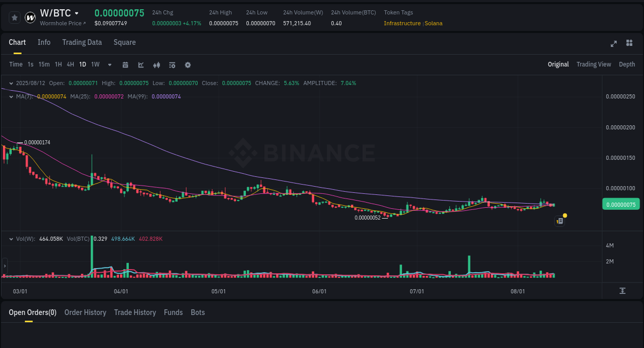Open the Trading Data tab
Screen dimensions: 644x348
point(82,42)
